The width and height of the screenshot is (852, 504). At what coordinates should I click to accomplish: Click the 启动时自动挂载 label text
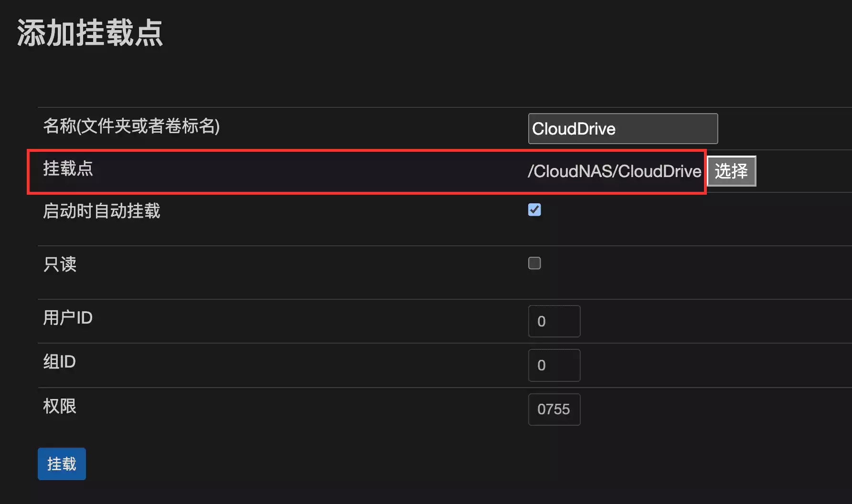(101, 211)
